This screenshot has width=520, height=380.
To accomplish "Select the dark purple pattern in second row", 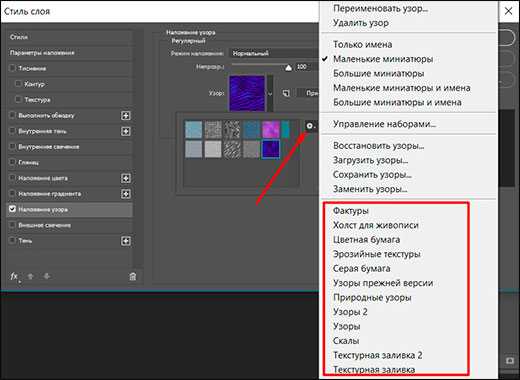I will click(271, 149).
